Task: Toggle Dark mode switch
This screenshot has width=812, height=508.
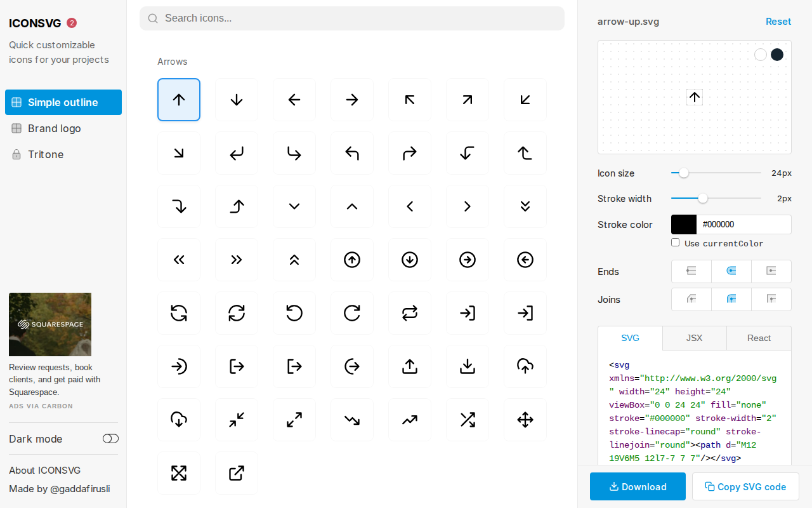Action: pyautogui.click(x=110, y=439)
